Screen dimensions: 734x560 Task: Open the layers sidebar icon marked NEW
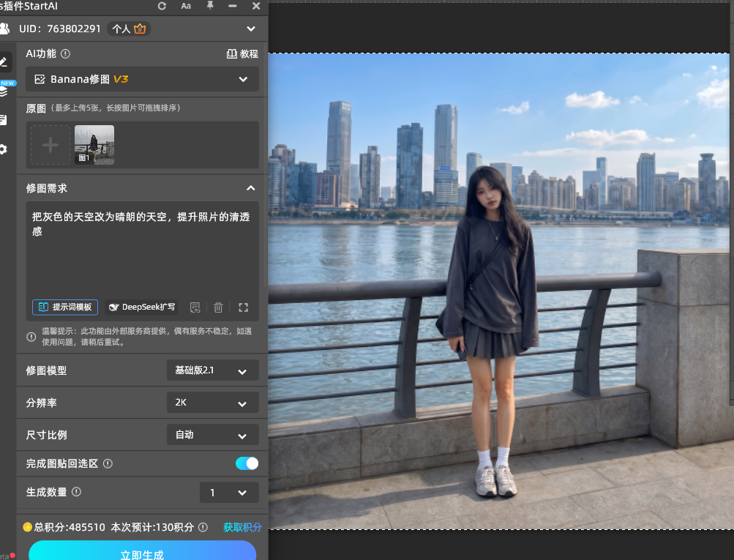pos(4,90)
